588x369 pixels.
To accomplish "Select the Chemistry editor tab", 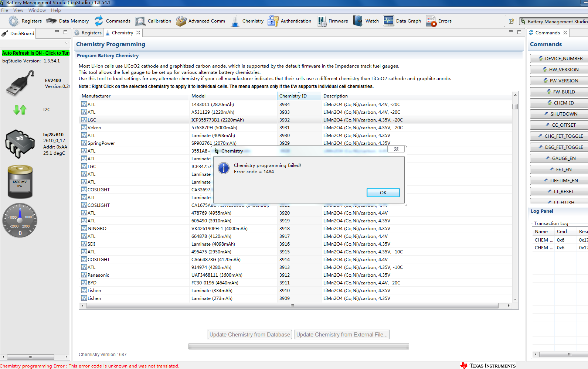I will 122,33.
